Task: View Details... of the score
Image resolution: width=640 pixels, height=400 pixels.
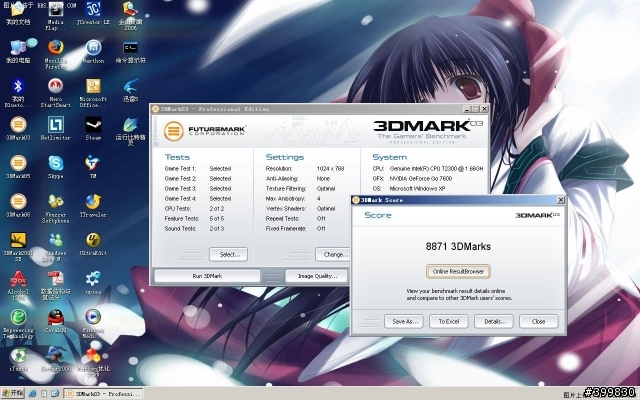Action: 493,321
